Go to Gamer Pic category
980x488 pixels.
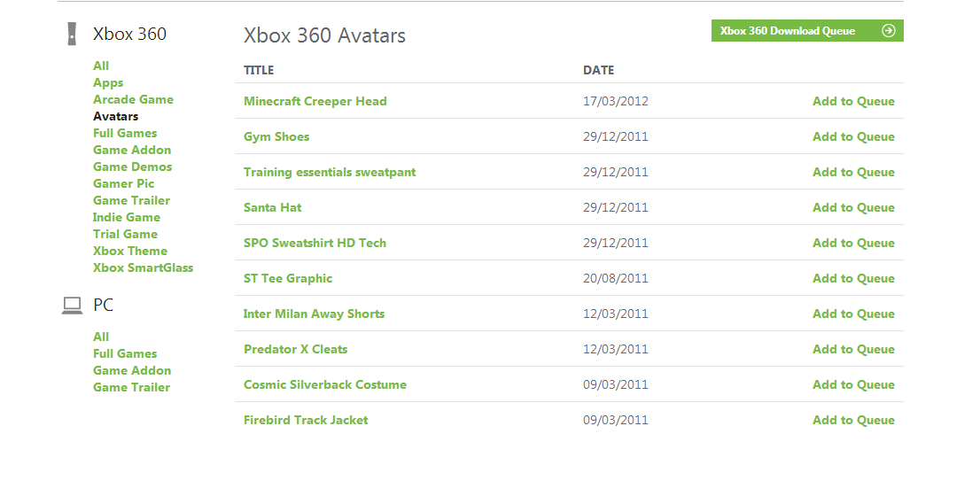123,183
